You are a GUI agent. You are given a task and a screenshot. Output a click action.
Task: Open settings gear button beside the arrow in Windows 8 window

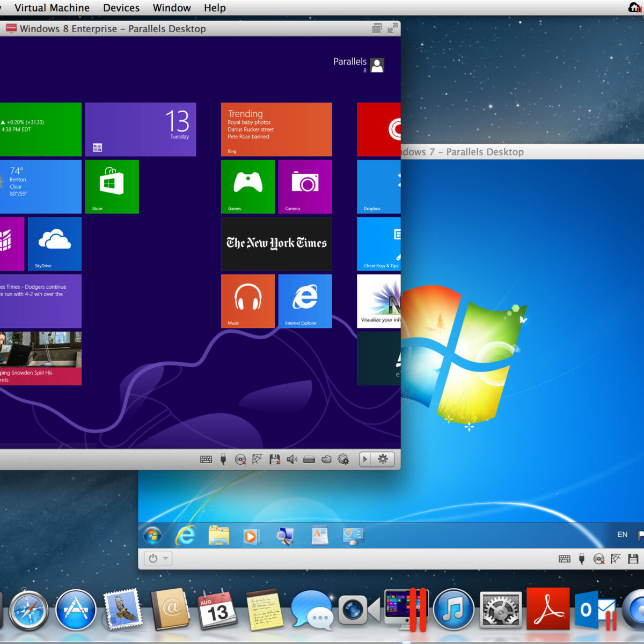coord(383,459)
